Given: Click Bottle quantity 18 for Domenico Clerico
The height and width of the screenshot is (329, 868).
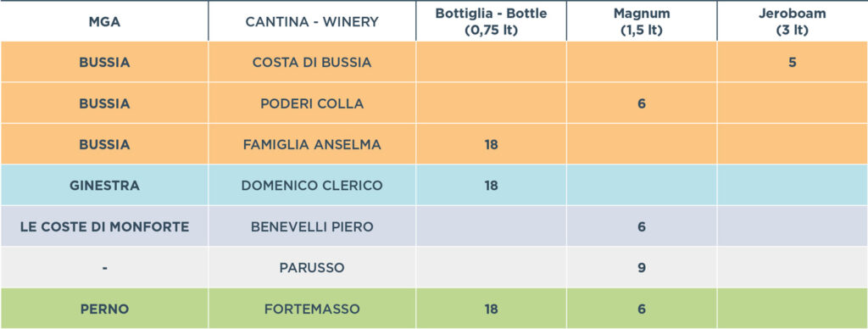Looking at the screenshot, I should point(491,186).
